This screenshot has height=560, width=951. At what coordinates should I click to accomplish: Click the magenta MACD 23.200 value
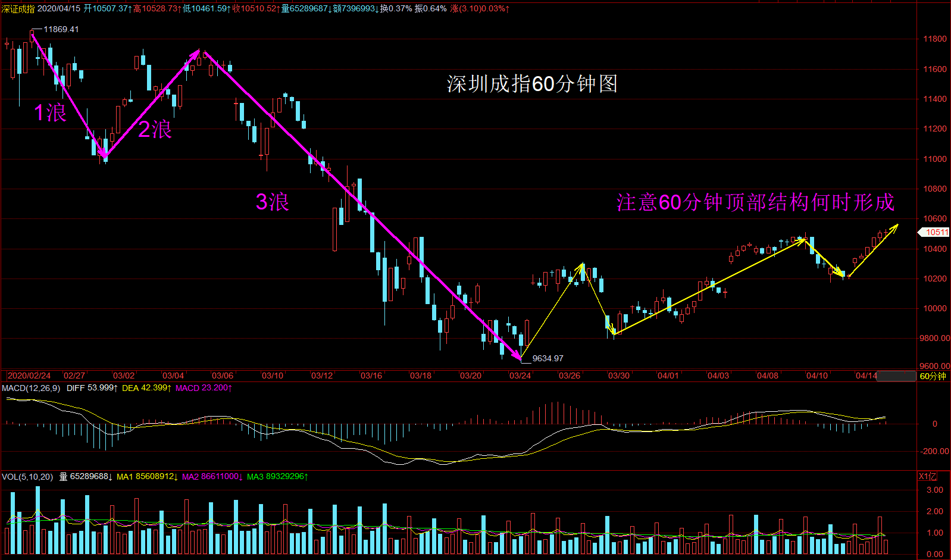(204, 388)
